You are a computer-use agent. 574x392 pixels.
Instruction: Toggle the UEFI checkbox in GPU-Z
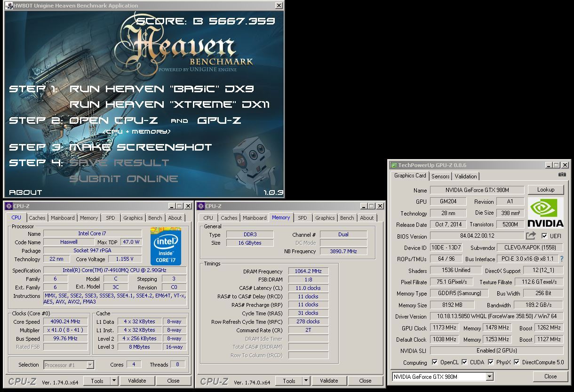point(544,236)
